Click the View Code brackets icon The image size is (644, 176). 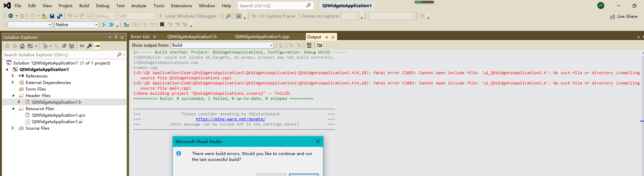coord(82,46)
